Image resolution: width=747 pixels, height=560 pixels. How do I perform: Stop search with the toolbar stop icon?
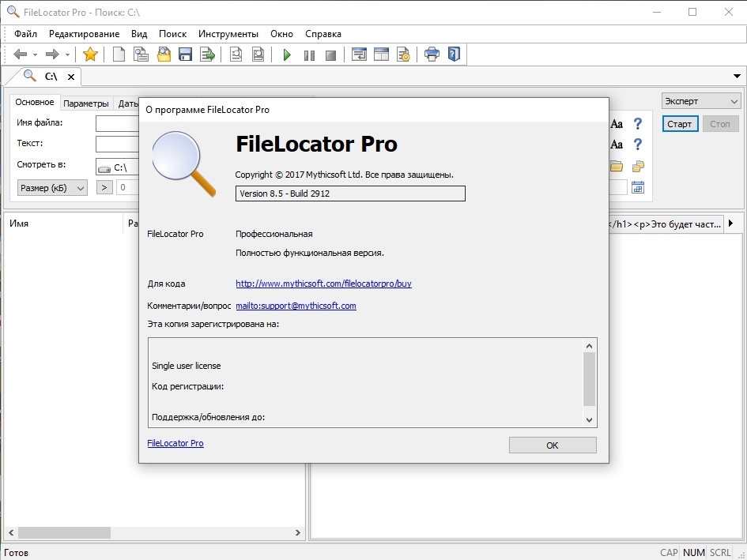click(x=330, y=55)
